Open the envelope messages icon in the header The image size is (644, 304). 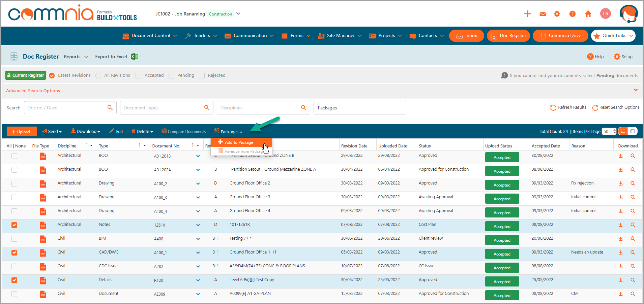pyautogui.click(x=543, y=14)
